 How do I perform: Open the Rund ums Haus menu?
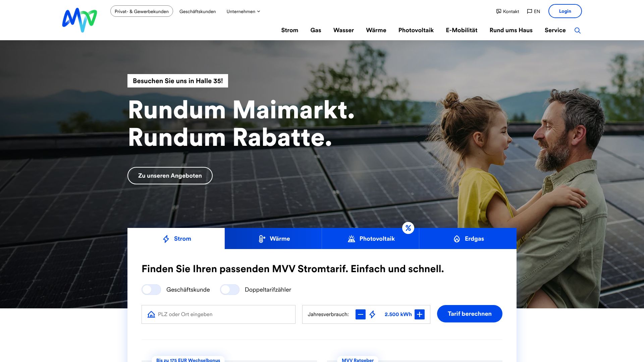(x=511, y=30)
